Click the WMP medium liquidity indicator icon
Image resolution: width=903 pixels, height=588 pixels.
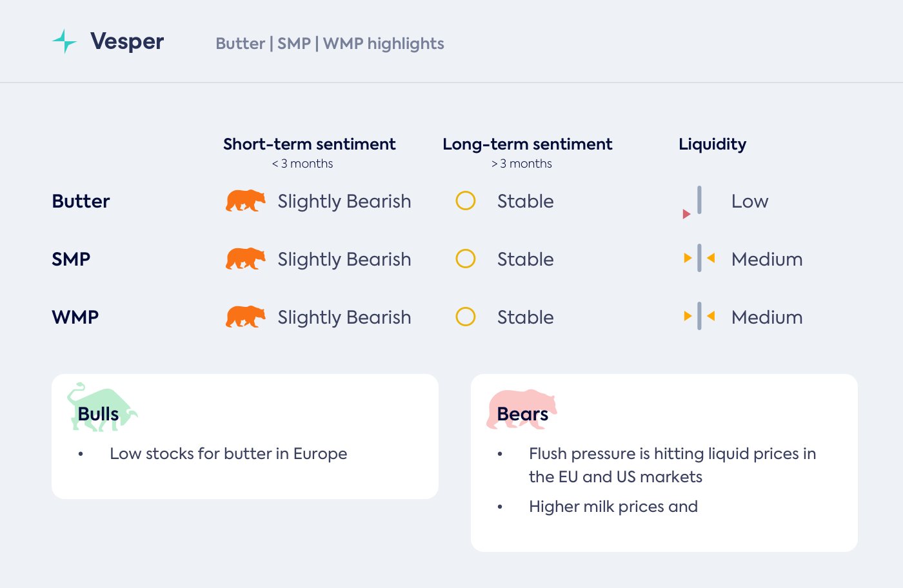699,317
